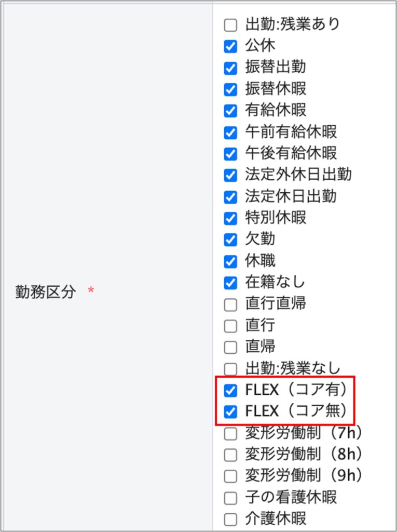The height and width of the screenshot is (532, 397).
Task: Deselect 法定休日出勤 checkbox
Action: (x=230, y=197)
